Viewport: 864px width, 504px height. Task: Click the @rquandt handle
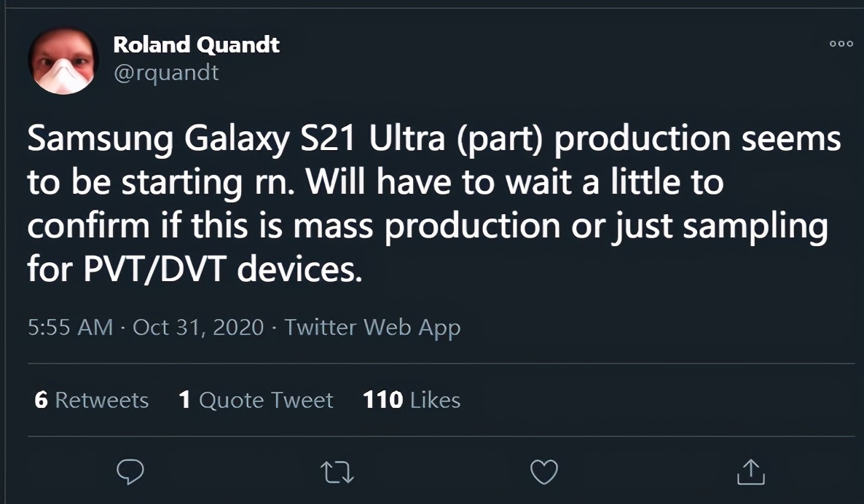point(165,72)
